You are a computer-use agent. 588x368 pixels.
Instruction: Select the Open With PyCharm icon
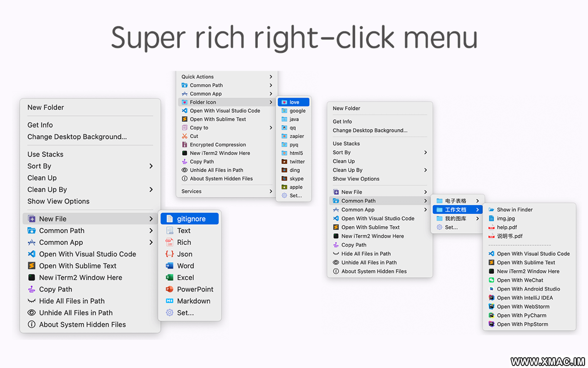coord(491,315)
